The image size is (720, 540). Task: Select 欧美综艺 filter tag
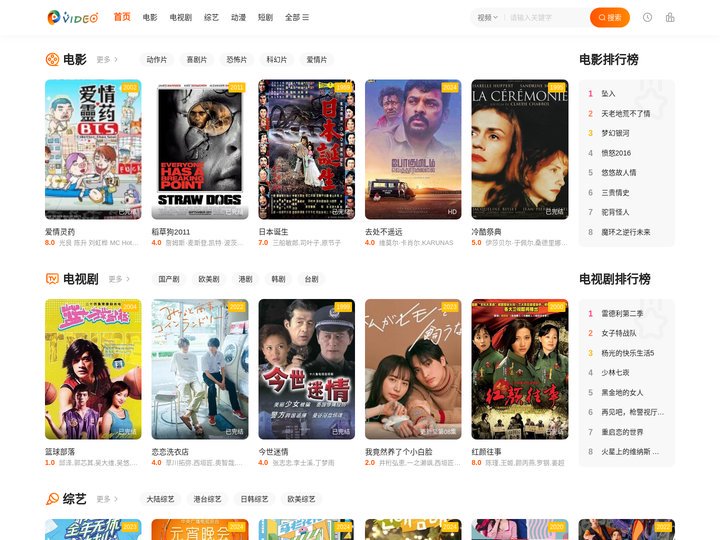point(301,499)
